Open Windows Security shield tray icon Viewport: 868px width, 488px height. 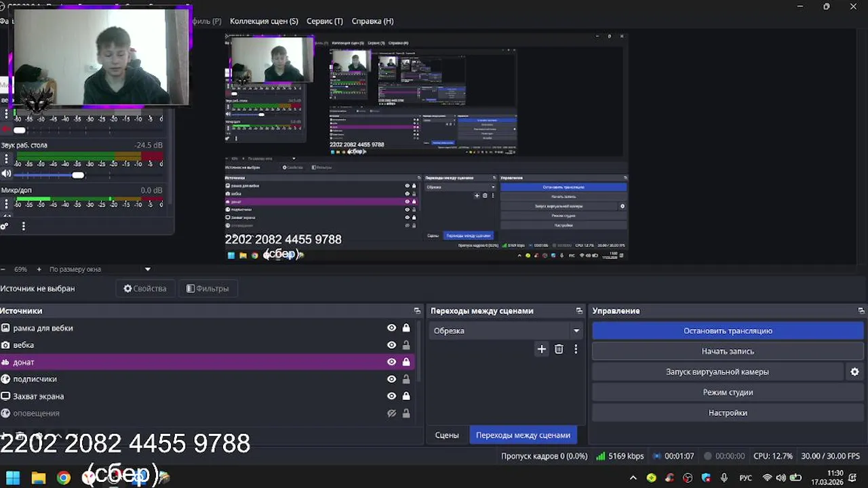click(x=707, y=478)
